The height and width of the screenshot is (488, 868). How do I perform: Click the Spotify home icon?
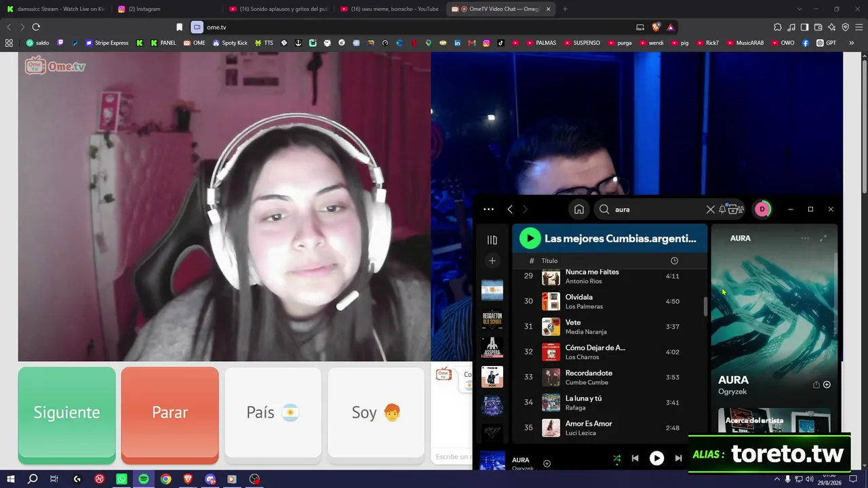pos(579,209)
